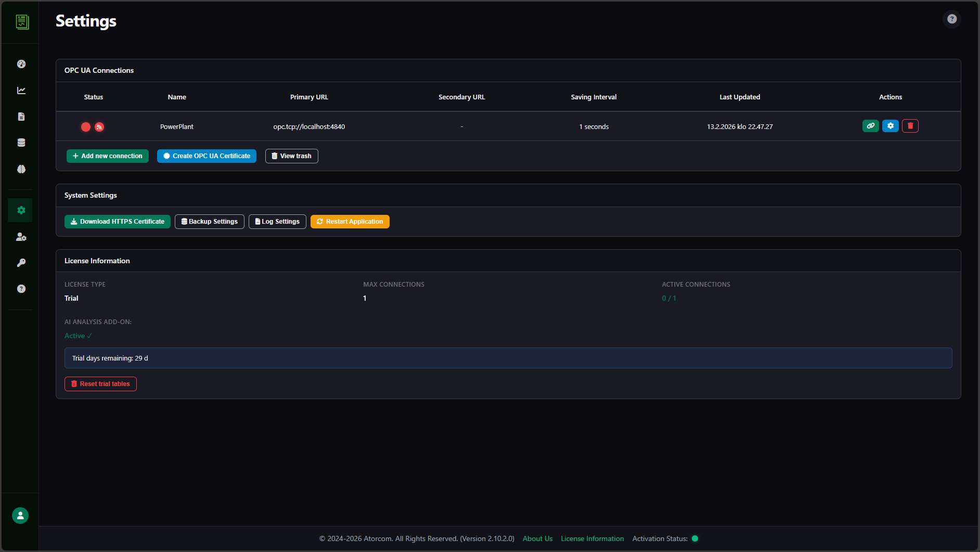Image resolution: width=980 pixels, height=552 pixels.
Task: Open user management via the person-gear icon
Action: click(21, 237)
